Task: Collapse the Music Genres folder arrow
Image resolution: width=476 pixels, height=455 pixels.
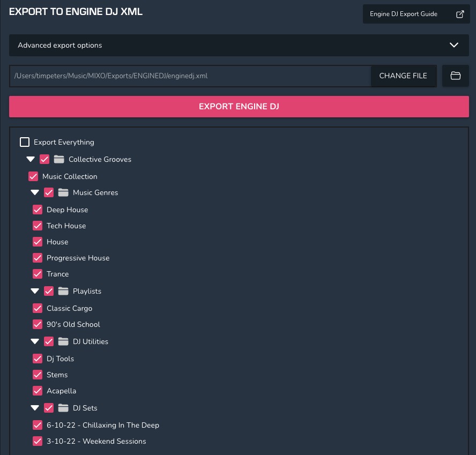Action: [35, 192]
